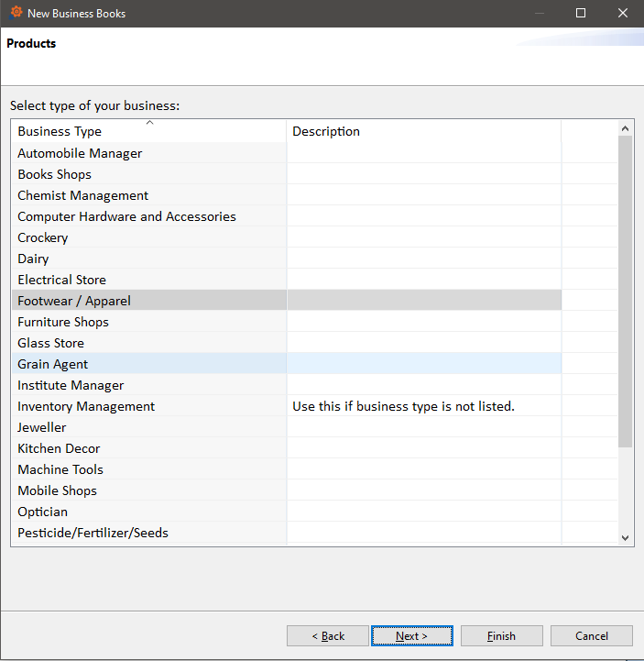Click the app icon in title bar

click(x=16, y=14)
